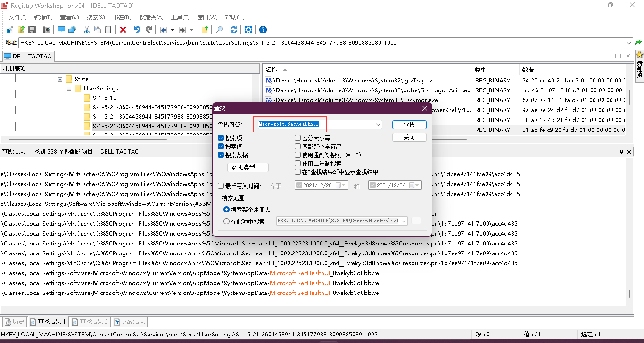Sort by the 类型 column header
The width and height of the screenshot is (644, 343).
[496, 70]
